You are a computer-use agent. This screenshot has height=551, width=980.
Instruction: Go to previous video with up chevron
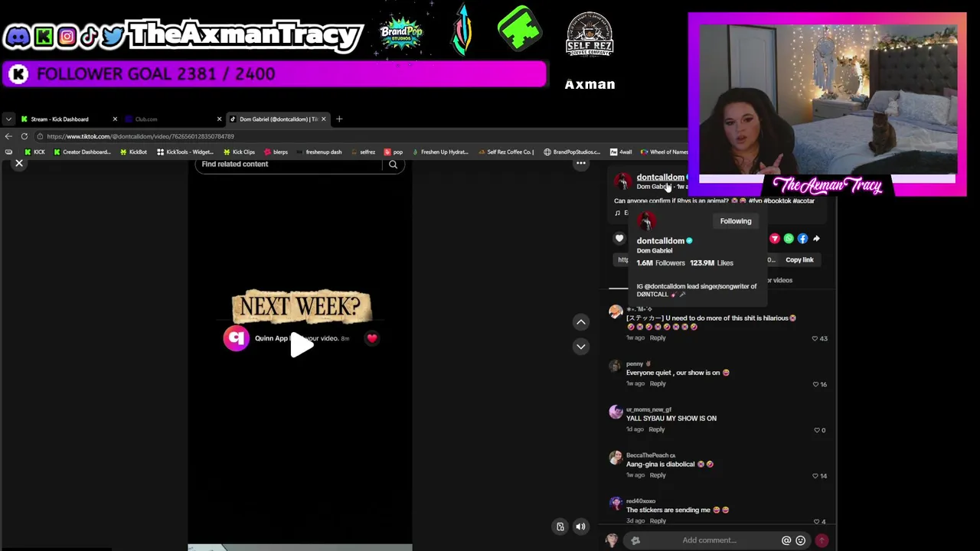click(581, 322)
